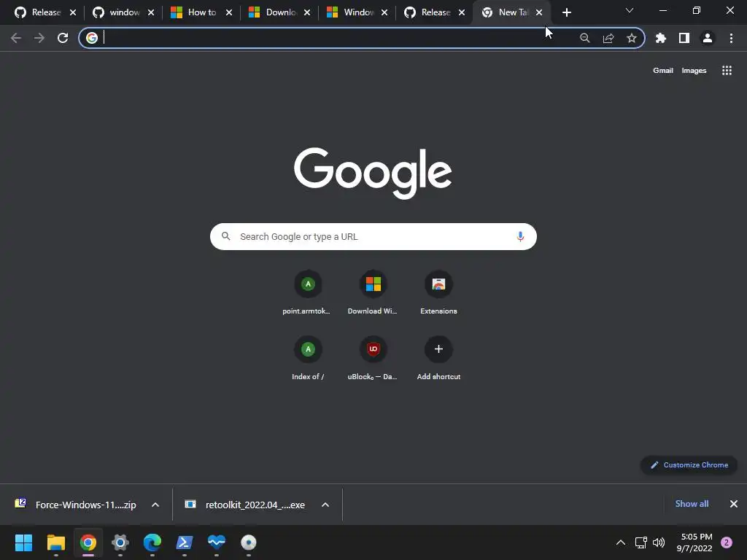Open Gmail link
Viewport: 747px width, 560px height.
coord(662,71)
